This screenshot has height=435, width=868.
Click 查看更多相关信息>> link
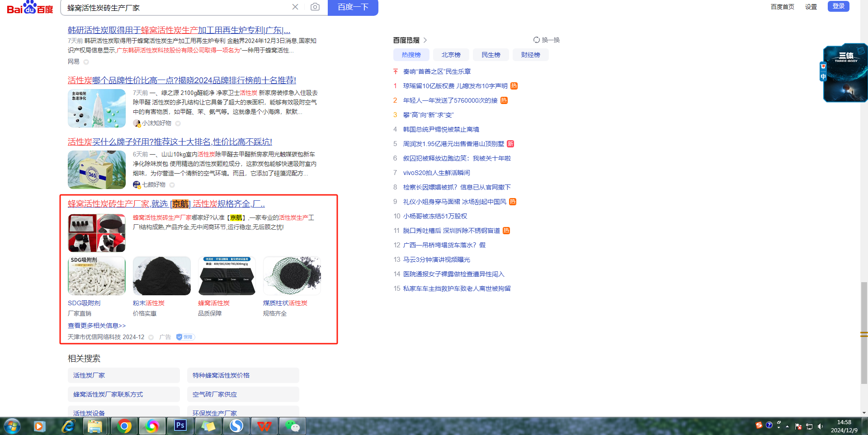tap(97, 326)
